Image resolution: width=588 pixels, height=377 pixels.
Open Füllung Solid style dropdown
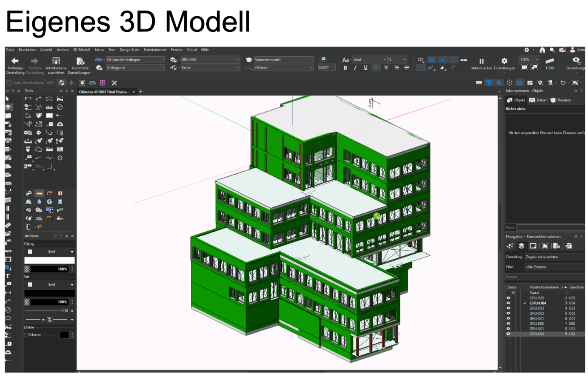tap(49, 252)
